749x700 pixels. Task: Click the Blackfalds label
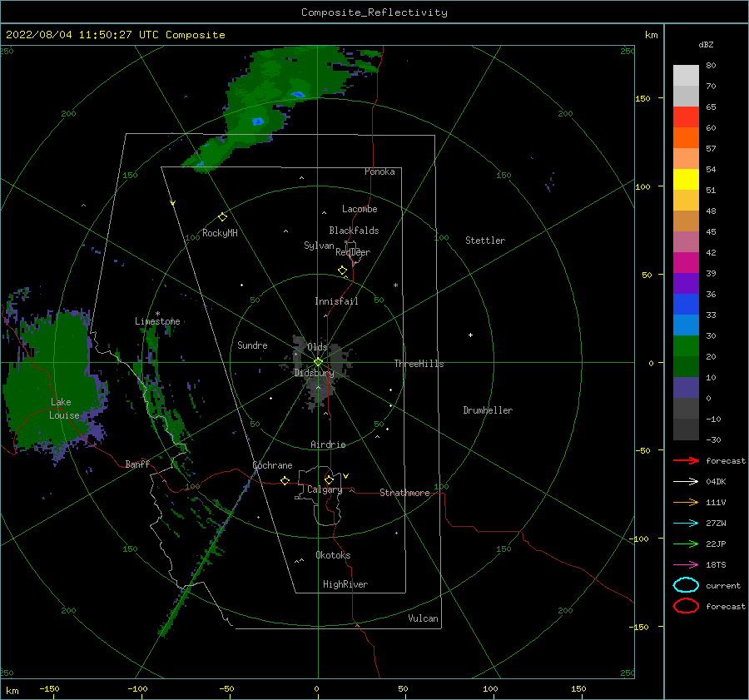(x=354, y=231)
